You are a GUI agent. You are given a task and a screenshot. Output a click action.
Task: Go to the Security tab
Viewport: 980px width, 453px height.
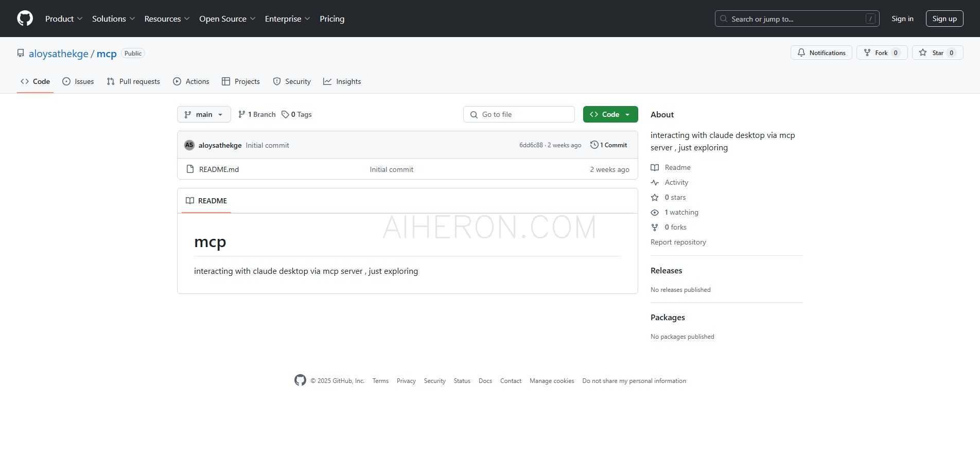point(292,81)
